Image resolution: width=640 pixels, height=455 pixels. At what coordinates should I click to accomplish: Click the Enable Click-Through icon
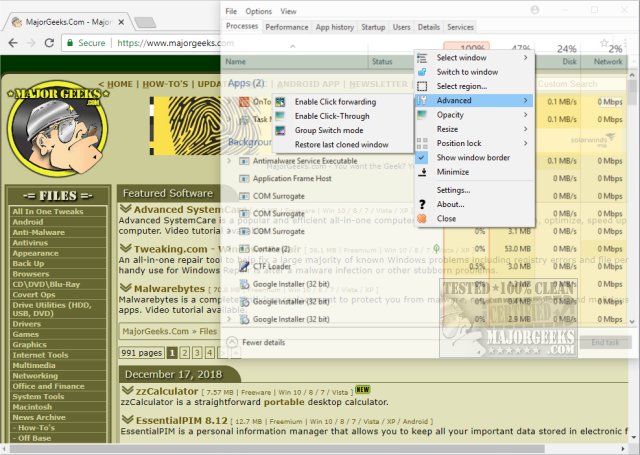coord(280,116)
